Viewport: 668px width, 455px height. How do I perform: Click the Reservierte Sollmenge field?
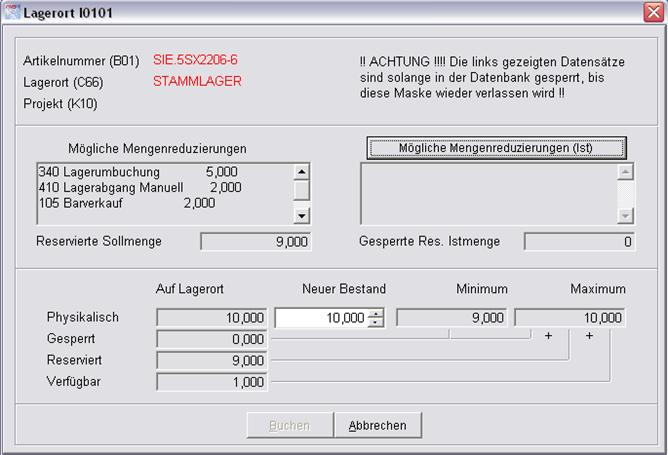(x=256, y=241)
